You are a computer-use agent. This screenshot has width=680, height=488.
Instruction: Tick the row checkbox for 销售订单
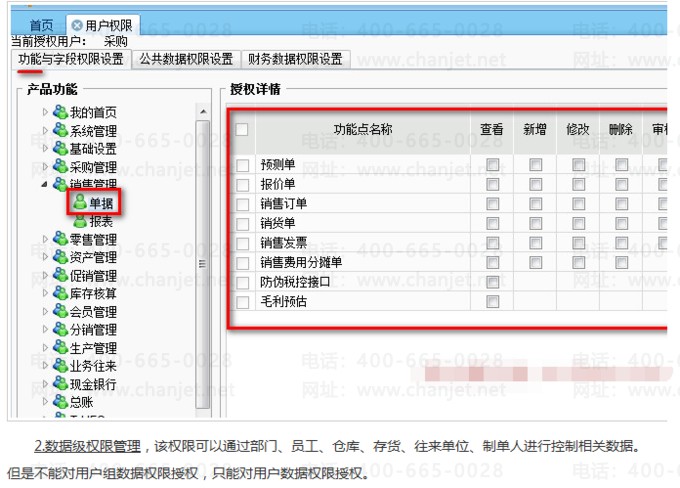click(243, 204)
